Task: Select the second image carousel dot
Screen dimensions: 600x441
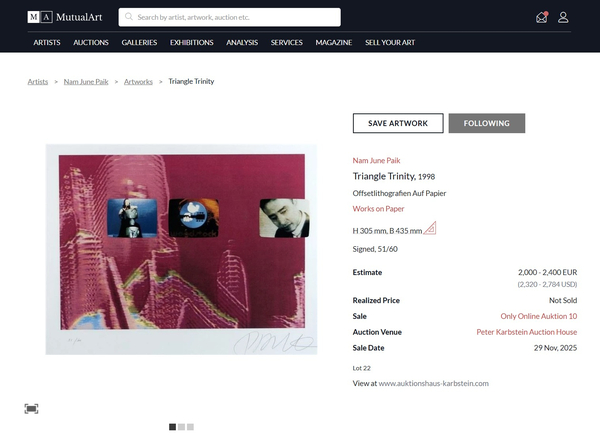Action: pyautogui.click(x=181, y=427)
